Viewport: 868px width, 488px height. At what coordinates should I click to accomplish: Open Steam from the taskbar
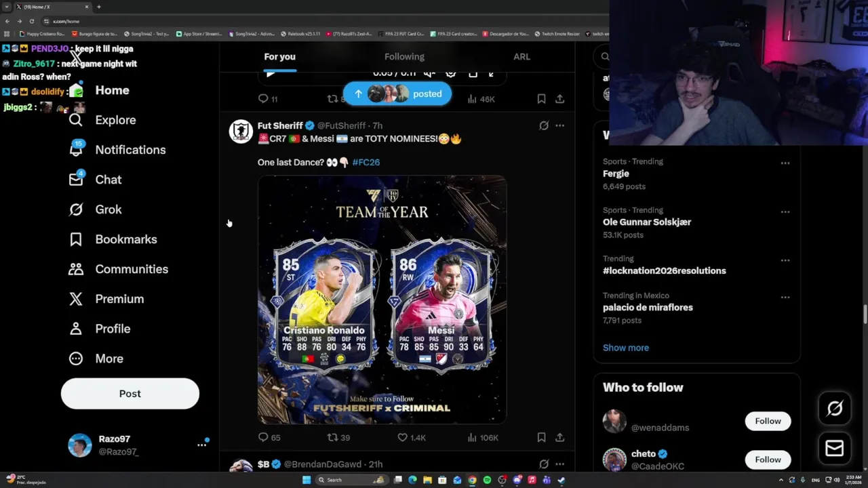pyautogui.click(x=561, y=480)
